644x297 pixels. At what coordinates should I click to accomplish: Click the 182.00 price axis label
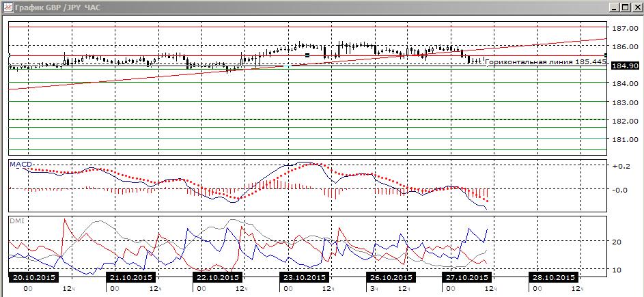tap(625, 121)
